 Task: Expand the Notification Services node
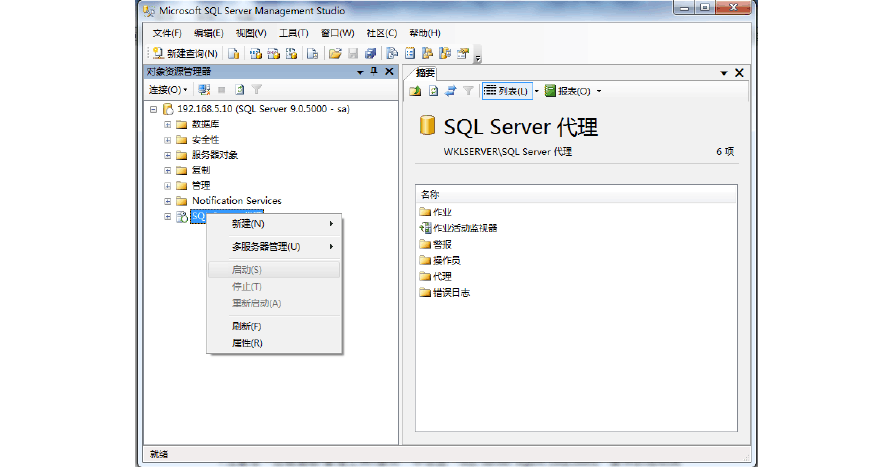tap(167, 201)
